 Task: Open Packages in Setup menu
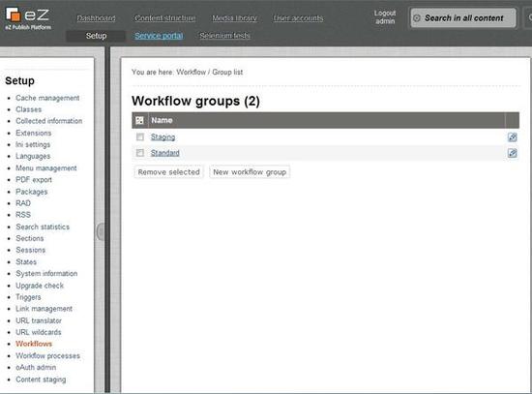click(32, 192)
